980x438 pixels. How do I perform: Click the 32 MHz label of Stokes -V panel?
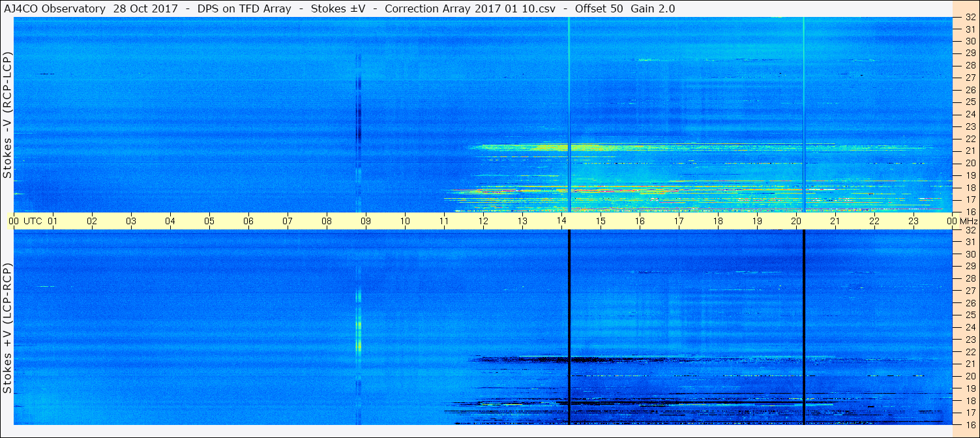tap(970, 18)
